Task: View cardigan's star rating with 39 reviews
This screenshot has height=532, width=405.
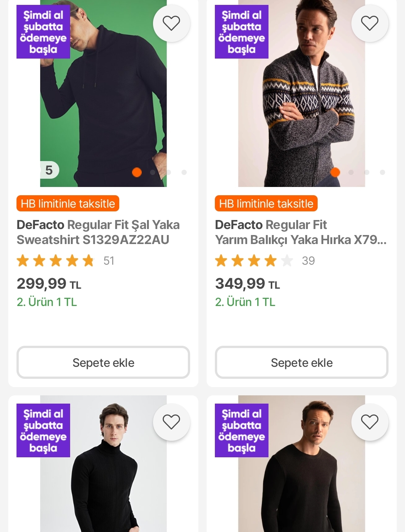Action: 265,261
